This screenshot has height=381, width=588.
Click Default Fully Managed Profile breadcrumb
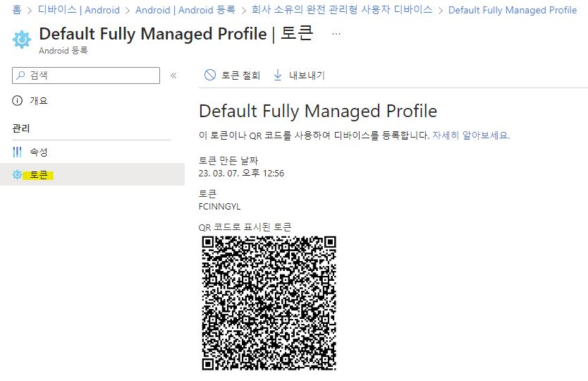pyautogui.click(x=513, y=10)
